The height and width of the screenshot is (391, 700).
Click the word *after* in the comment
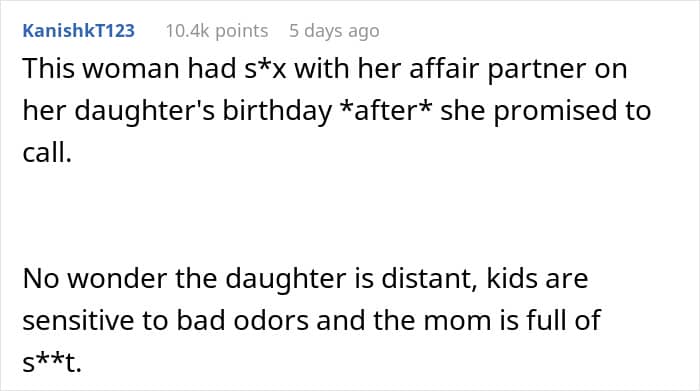[386, 111]
